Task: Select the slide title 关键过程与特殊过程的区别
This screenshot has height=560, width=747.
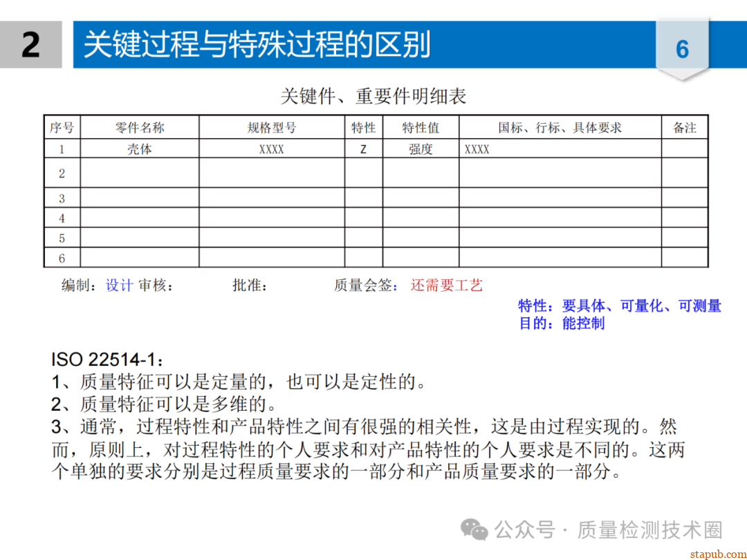Action: click(x=257, y=45)
